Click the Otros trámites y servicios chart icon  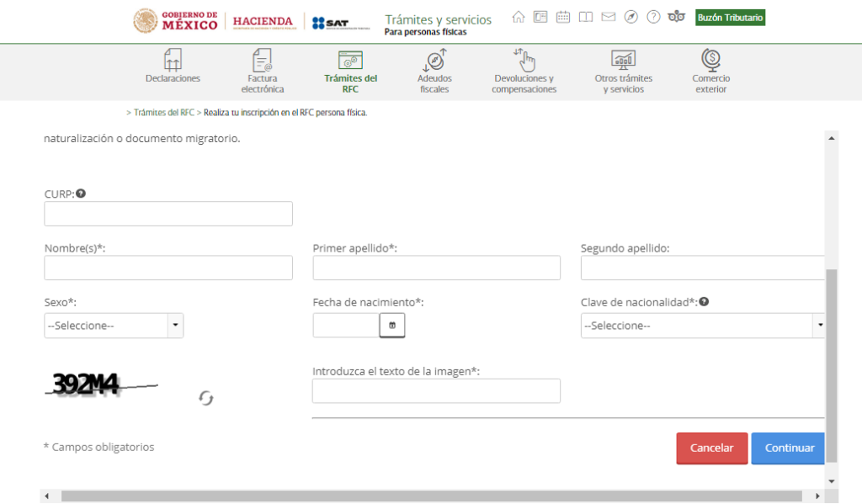(624, 60)
